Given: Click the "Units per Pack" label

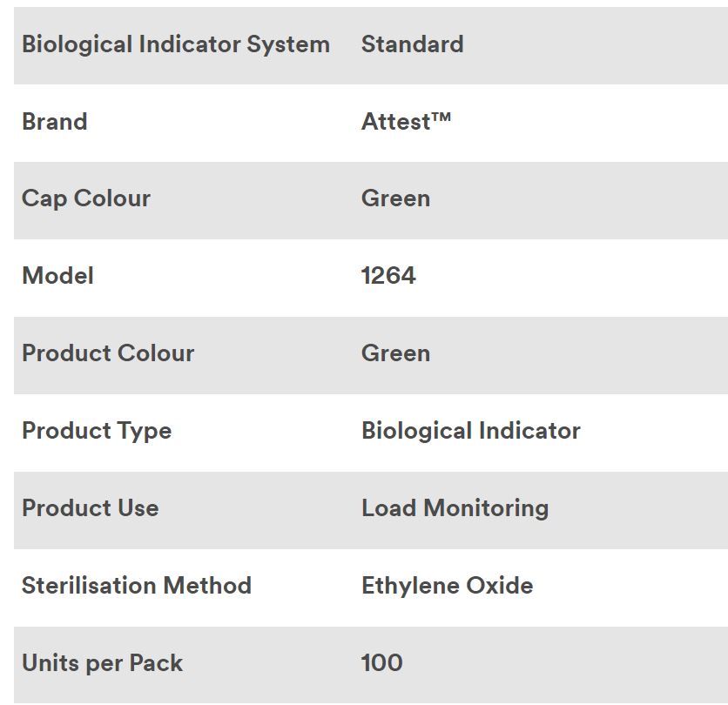Looking at the screenshot, I should (x=102, y=663).
